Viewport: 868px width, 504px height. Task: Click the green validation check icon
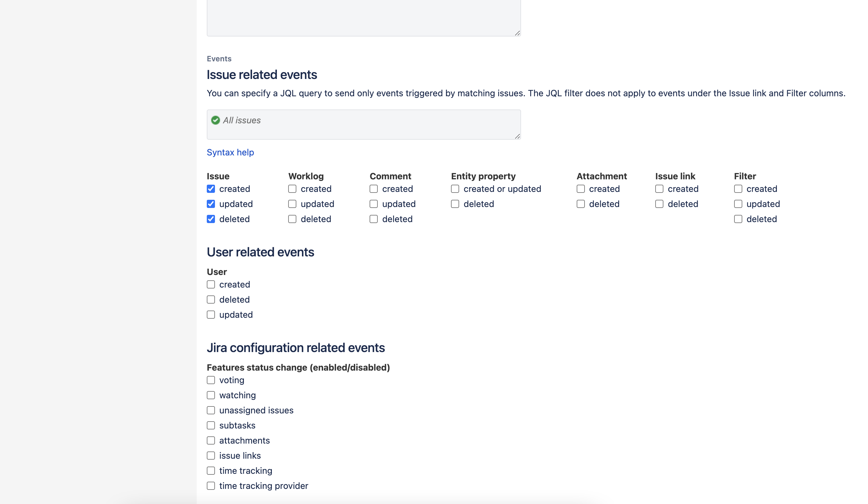pos(215,120)
